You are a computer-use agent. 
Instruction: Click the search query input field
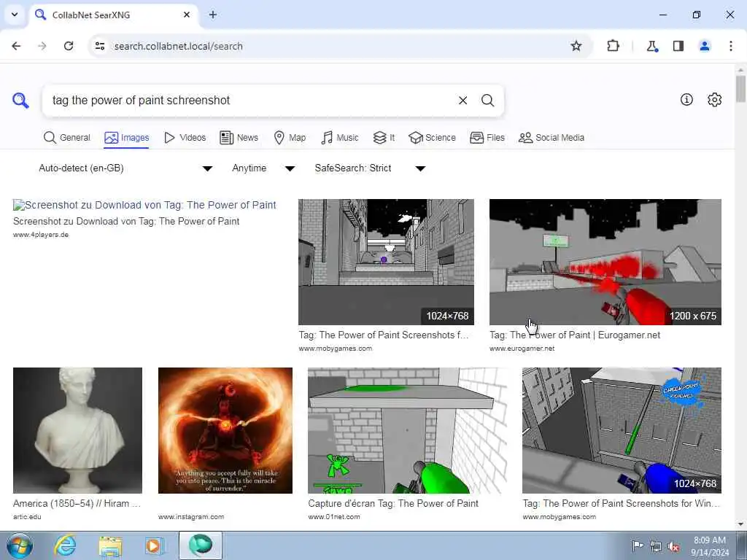[x=250, y=101]
